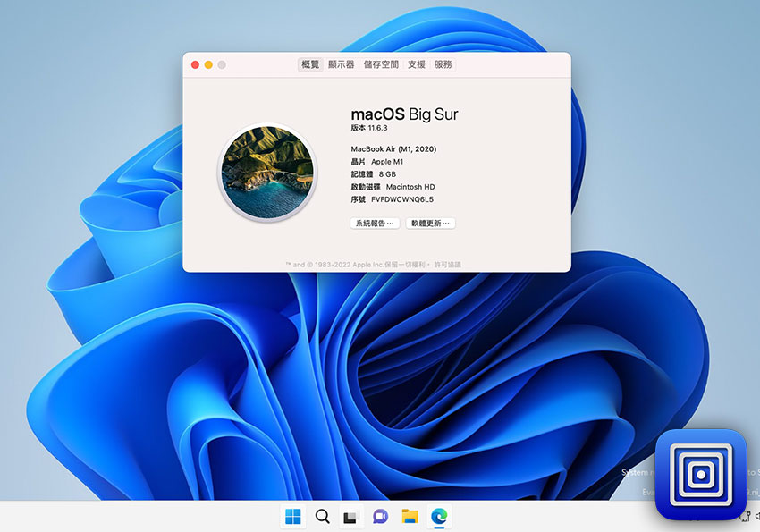
Task: Click the "Macintosh HD" startup disk value
Action: coord(410,187)
